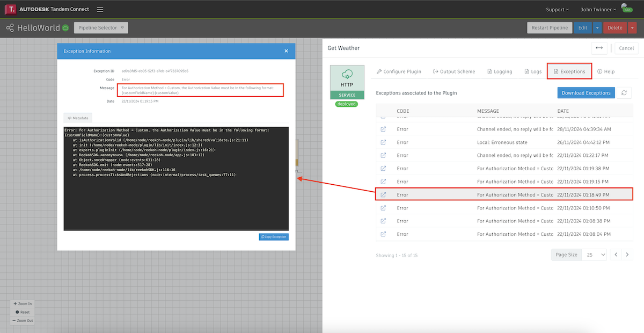Open the Output Scheme tab
The width and height of the screenshot is (644, 333).
coord(454,71)
